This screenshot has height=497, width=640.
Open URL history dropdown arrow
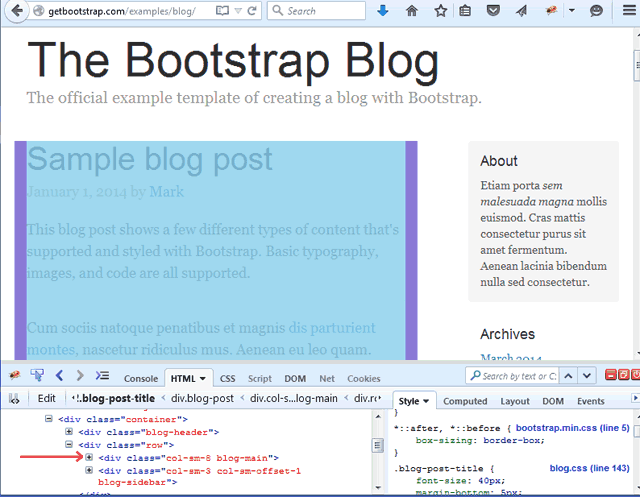(238, 11)
